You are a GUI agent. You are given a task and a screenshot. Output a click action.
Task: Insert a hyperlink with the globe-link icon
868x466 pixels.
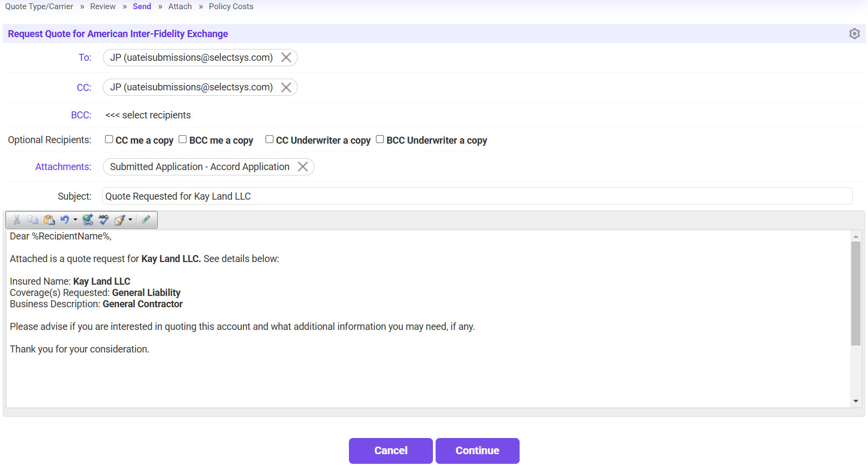(88, 220)
